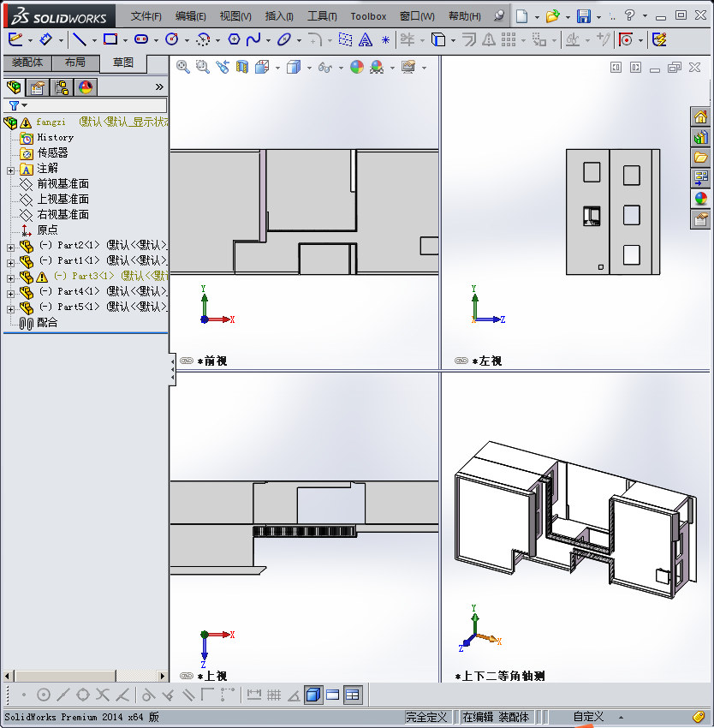This screenshot has width=714, height=728.
Task: Open the Hide/Show Items dropdown arrow
Action: pyautogui.click(x=341, y=69)
